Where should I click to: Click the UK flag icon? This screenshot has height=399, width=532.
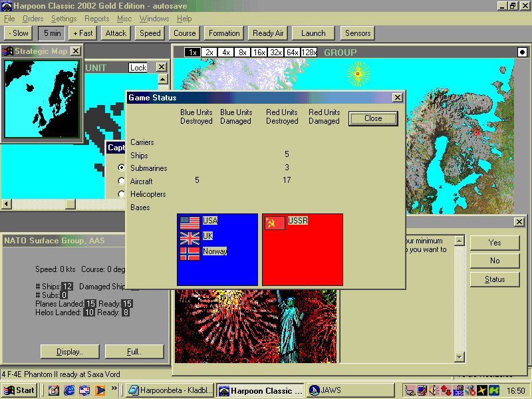(x=190, y=238)
